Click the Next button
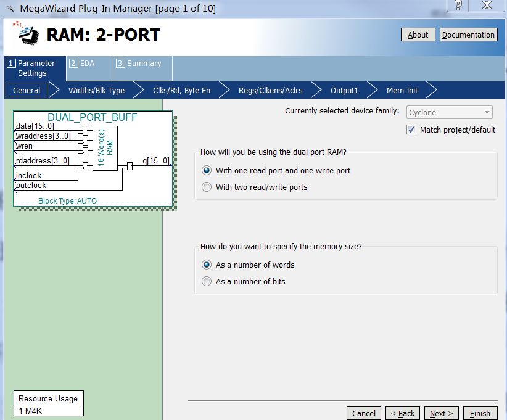Viewport: 507px width, 420px height. (x=442, y=414)
